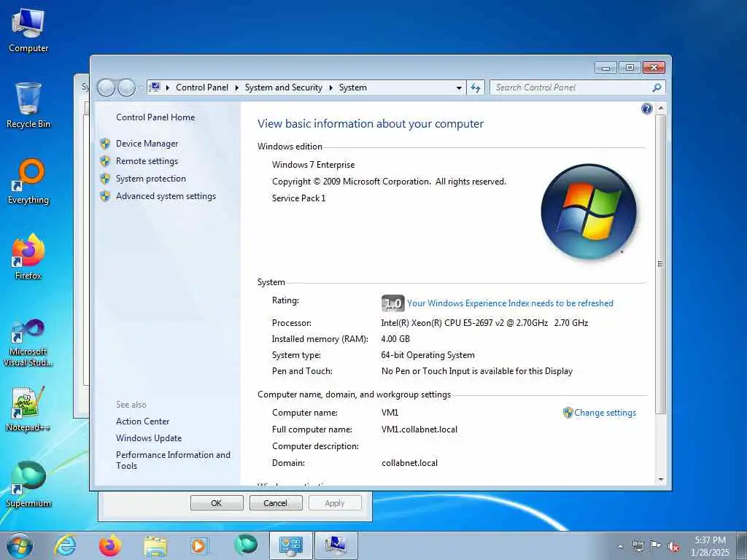Open the recent pages dropdown beside Forward
Viewport: 747px width, 560px height.
(x=140, y=87)
